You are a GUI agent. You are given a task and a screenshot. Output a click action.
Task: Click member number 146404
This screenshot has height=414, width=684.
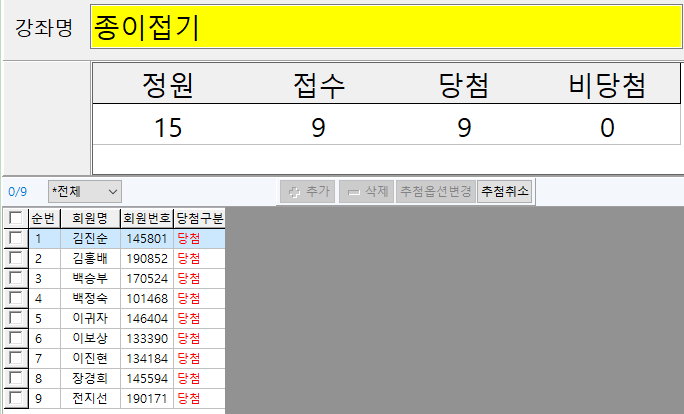tap(147, 318)
